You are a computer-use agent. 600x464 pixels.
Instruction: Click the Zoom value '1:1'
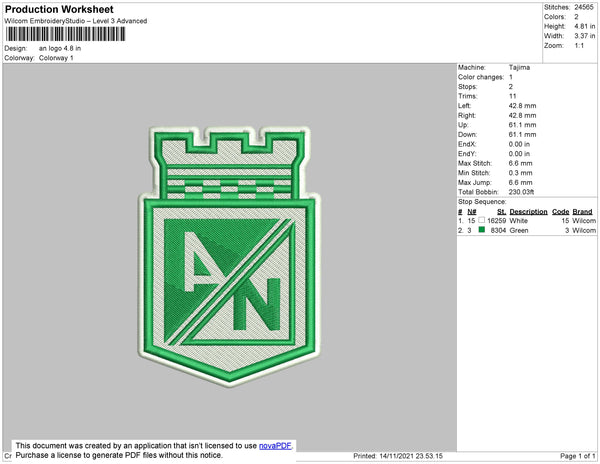click(579, 46)
